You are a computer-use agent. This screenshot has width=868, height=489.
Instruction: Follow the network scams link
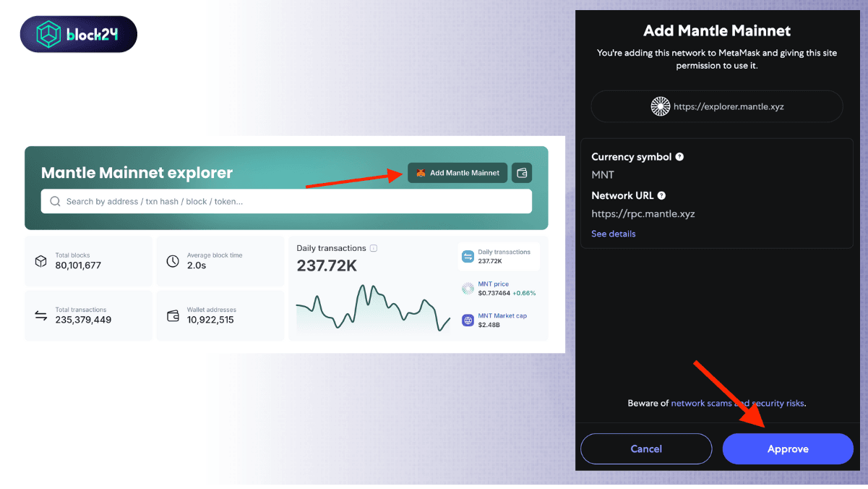point(702,403)
